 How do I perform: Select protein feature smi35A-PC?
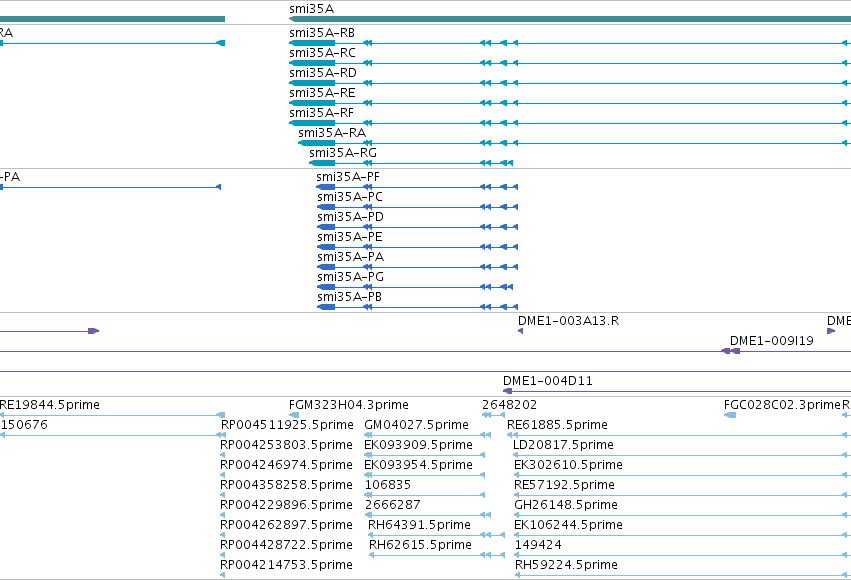click(350, 197)
